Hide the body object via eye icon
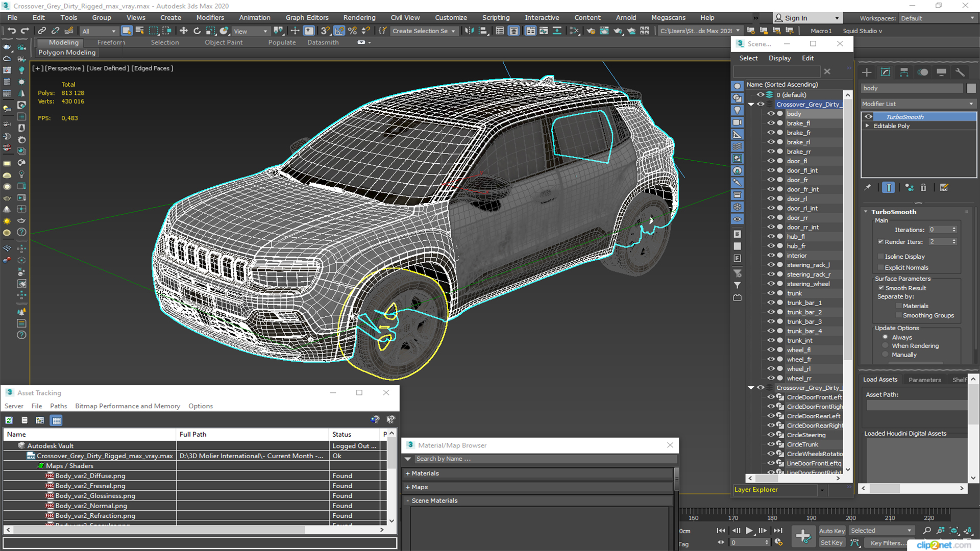The height and width of the screenshot is (551, 980). [x=771, y=114]
